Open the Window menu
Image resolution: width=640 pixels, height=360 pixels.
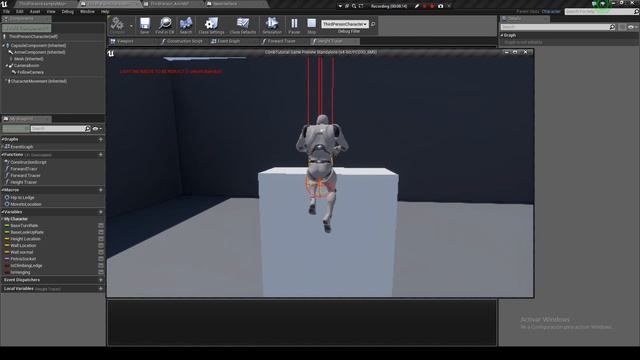tap(87, 11)
